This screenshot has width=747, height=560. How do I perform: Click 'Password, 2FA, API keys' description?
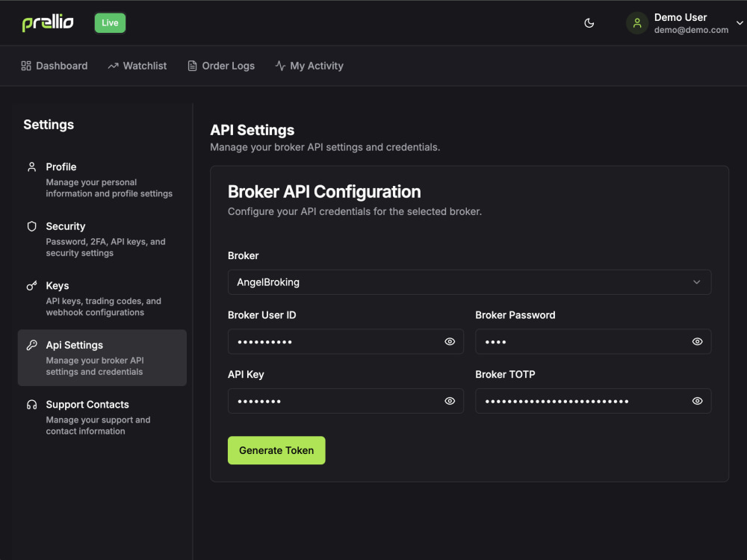106,247
